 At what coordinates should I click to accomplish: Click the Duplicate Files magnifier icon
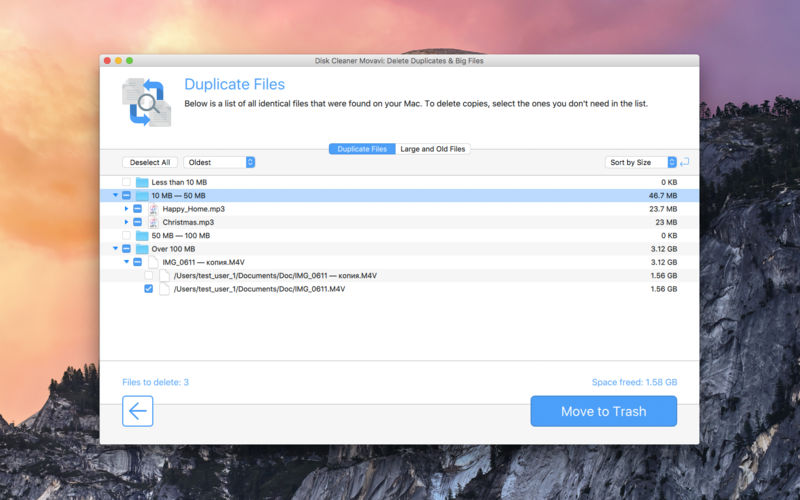[x=146, y=102]
